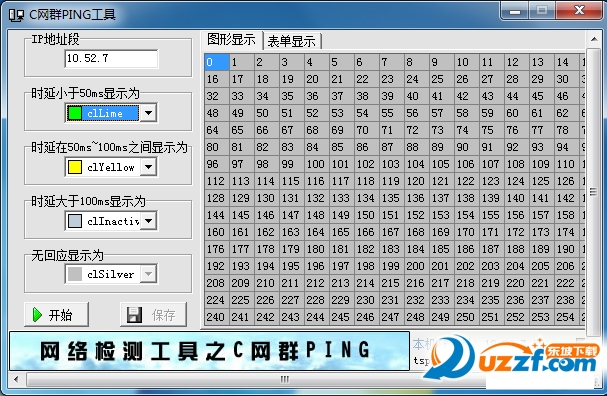Click the yellow color swatch
This screenshot has height=396, width=607.
74,167
